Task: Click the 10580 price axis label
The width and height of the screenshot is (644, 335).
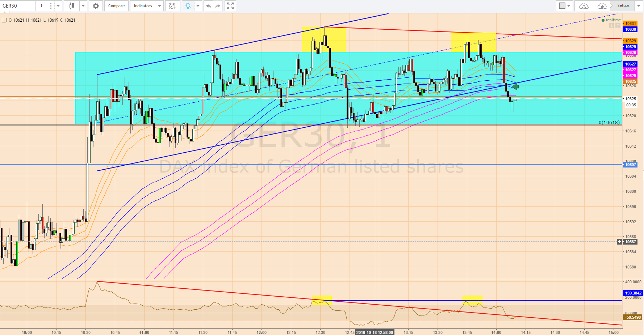Action: pyautogui.click(x=631, y=267)
